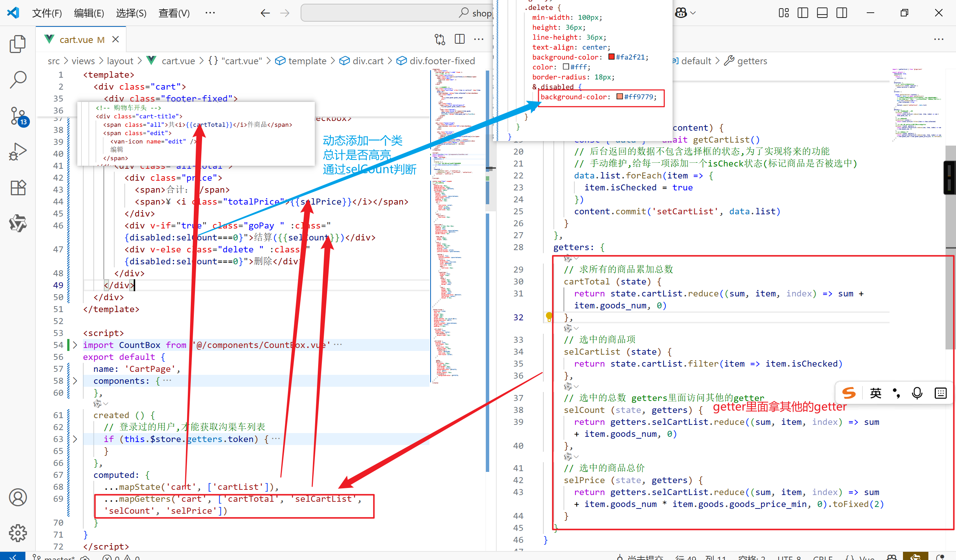The image size is (956, 560).
Task: Split the cart.vue editor right
Action: [459, 40]
